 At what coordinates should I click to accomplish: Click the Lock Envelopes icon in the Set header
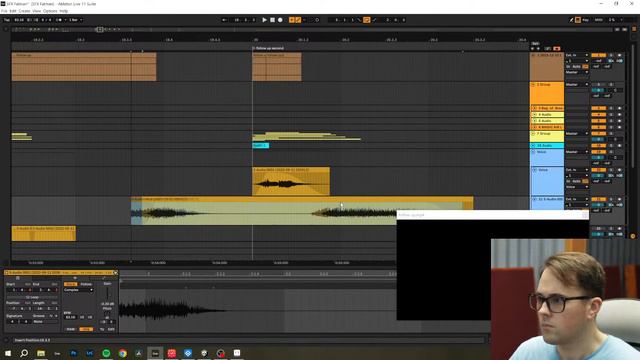click(x=548, y=48)
